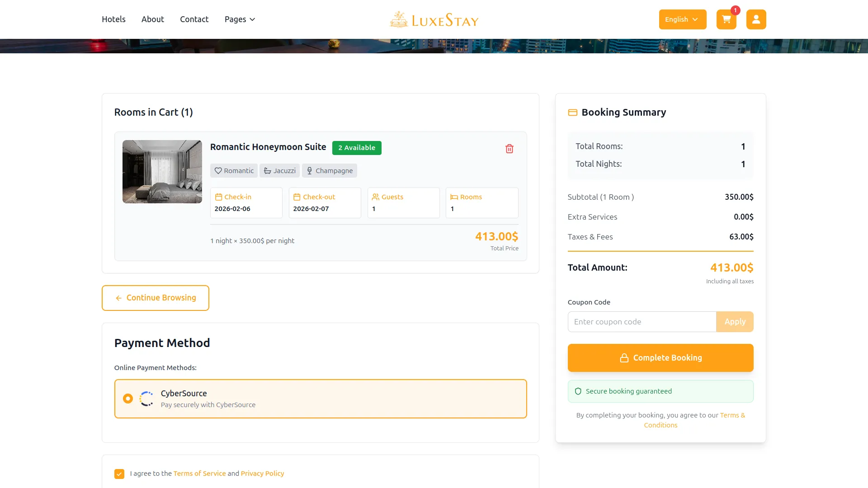Image resolution: width=868 pixels, height=488 pixels.
Task: Click the Complete Booking button
Action: coord(660,357)
